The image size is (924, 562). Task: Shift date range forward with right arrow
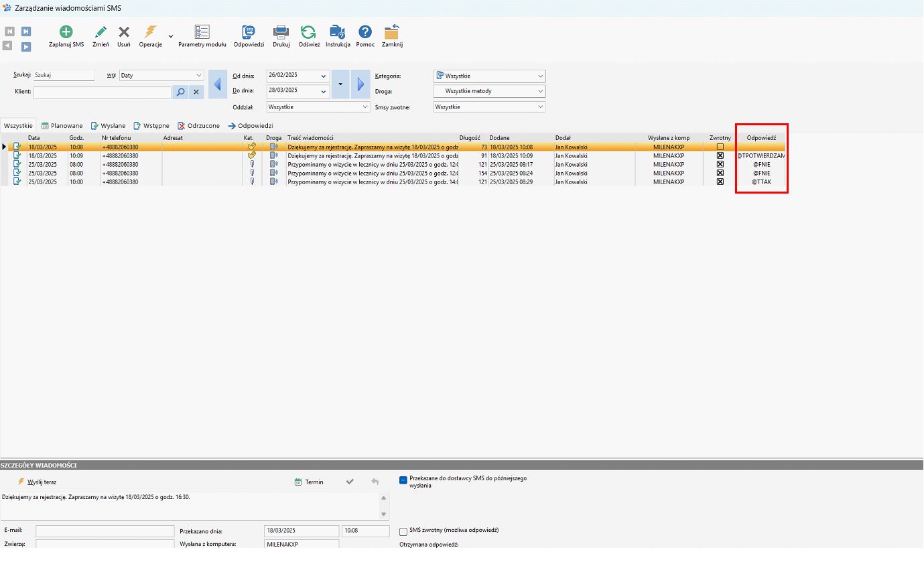tap(360, 84)
